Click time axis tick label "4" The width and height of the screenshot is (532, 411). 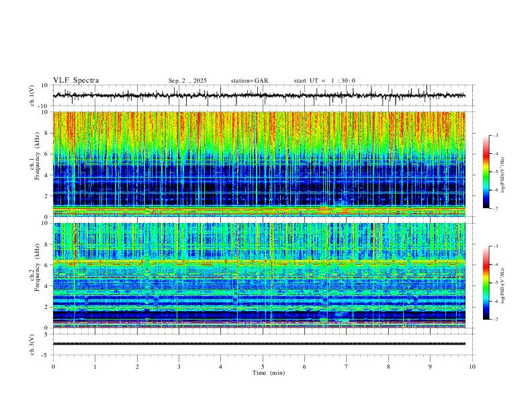click(220, 367)
